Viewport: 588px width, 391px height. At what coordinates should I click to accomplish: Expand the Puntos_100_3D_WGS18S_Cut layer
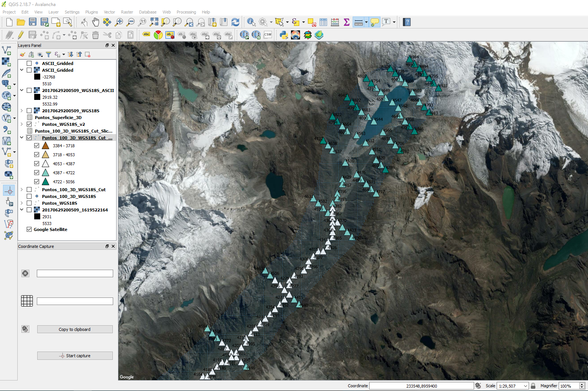pyautogui.click(x=22, y=190)
